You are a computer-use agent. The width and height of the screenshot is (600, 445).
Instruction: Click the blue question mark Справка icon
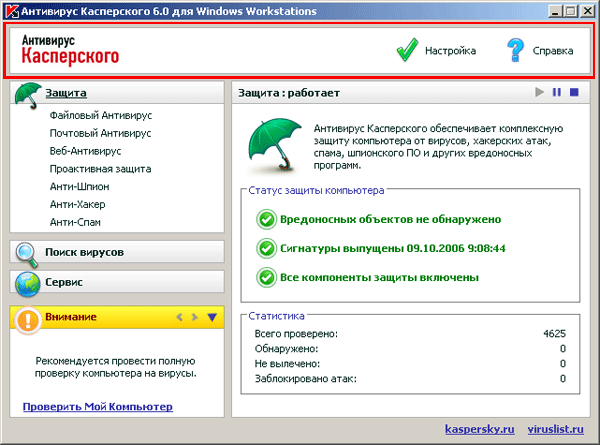515,50
